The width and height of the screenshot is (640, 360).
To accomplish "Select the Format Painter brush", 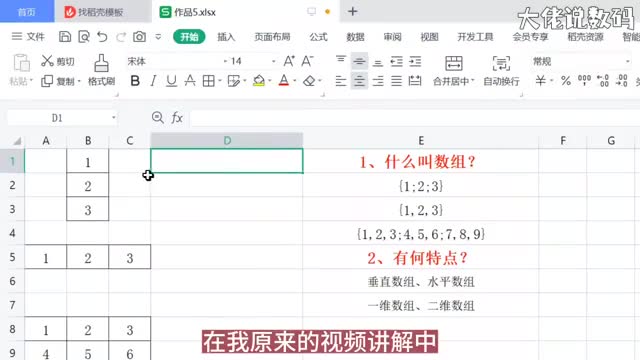I will pos(101,70).
